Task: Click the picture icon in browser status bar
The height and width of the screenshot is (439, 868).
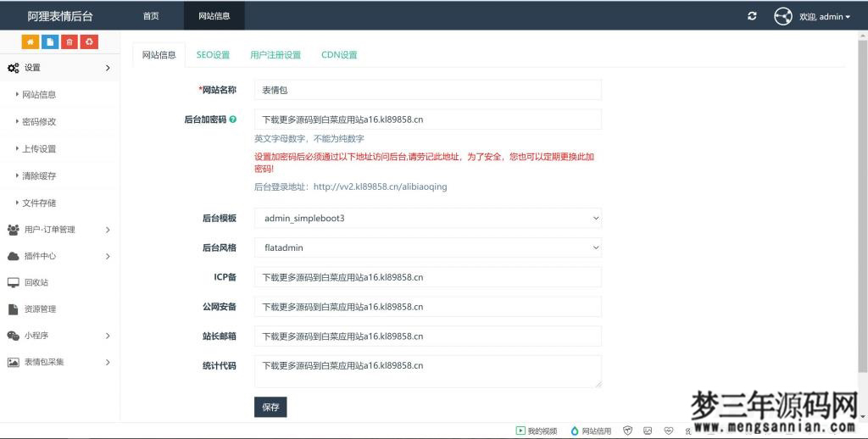Action: (648, 431)
